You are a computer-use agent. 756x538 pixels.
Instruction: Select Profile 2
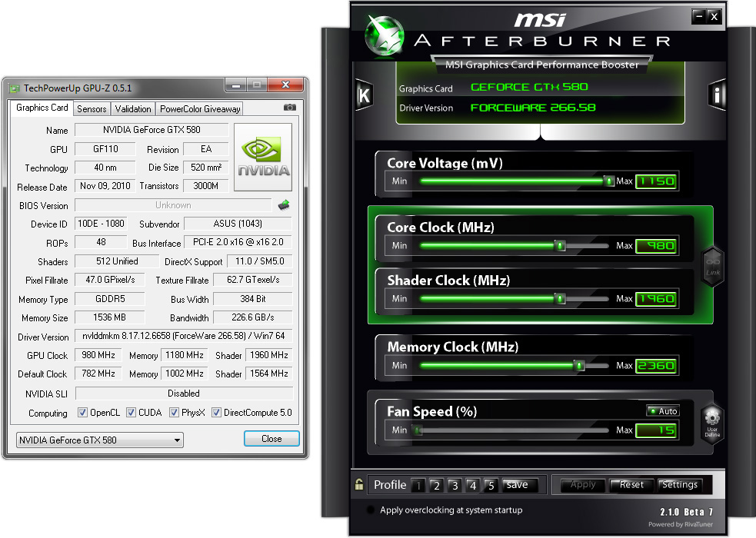point(436,485)
